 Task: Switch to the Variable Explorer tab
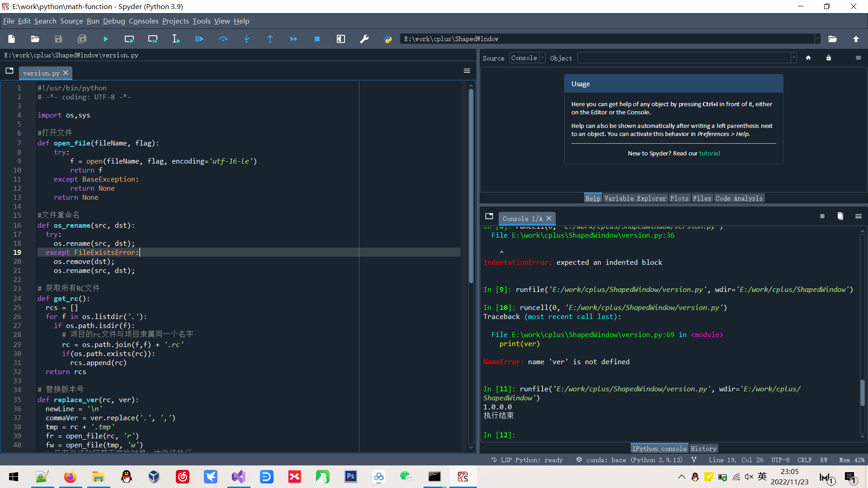coord(635,198)
